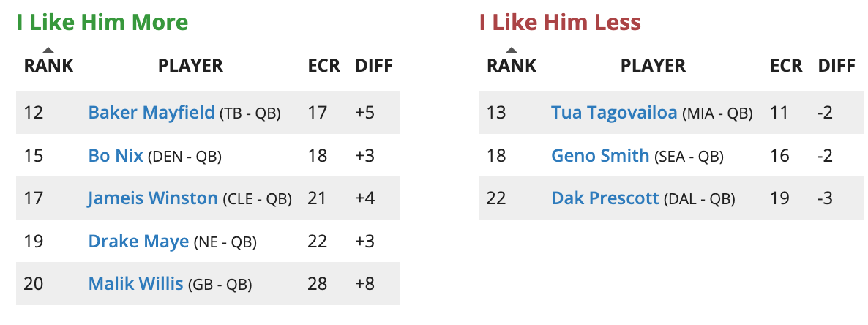Open Drake Maye player link
The height and width of the screenshot is (325, 868).
coord(138,242)
